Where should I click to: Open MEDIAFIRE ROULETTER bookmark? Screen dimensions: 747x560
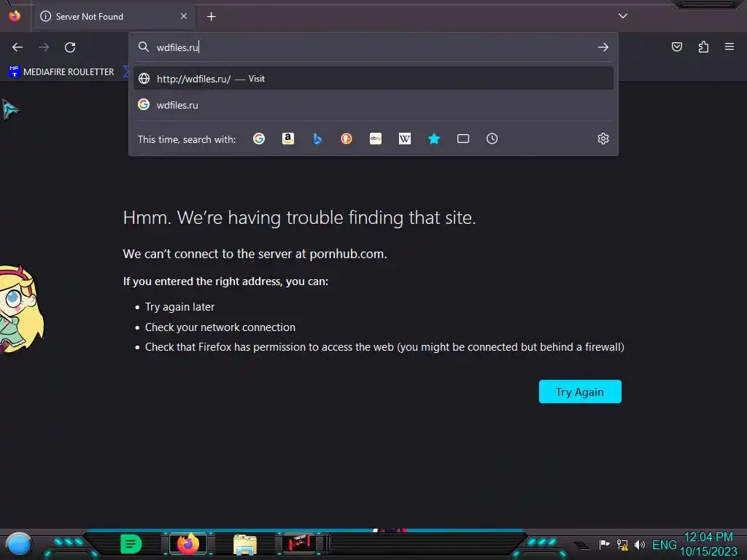61,72
